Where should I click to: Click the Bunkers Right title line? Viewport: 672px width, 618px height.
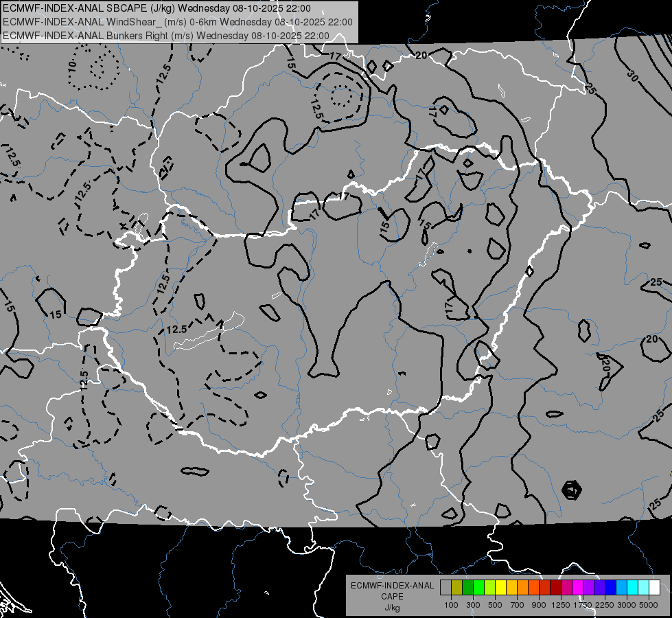[x=166, y=36]
